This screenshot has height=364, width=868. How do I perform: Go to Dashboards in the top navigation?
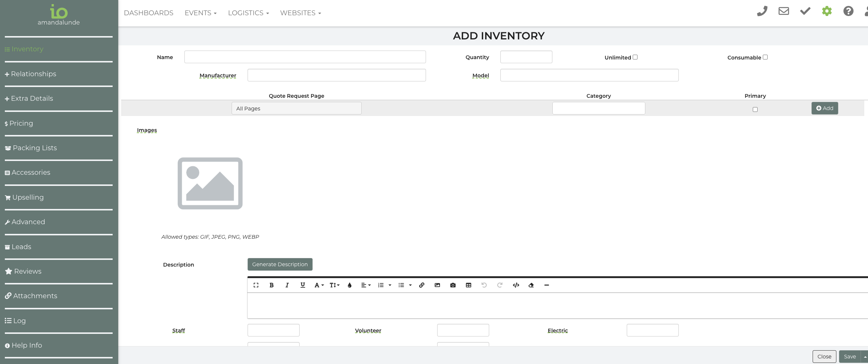(x=148, y=13)
